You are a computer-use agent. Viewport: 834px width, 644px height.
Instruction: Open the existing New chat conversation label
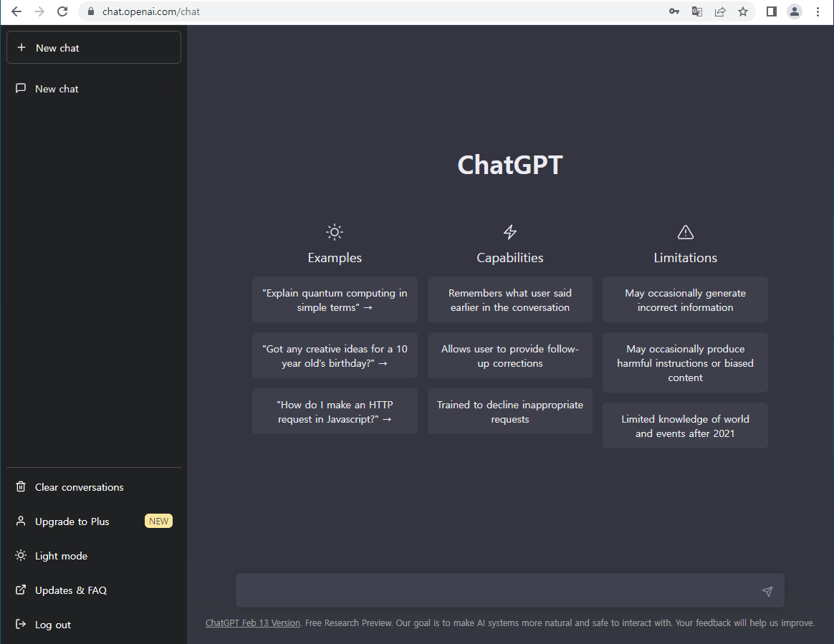click(x=57, y=89)
